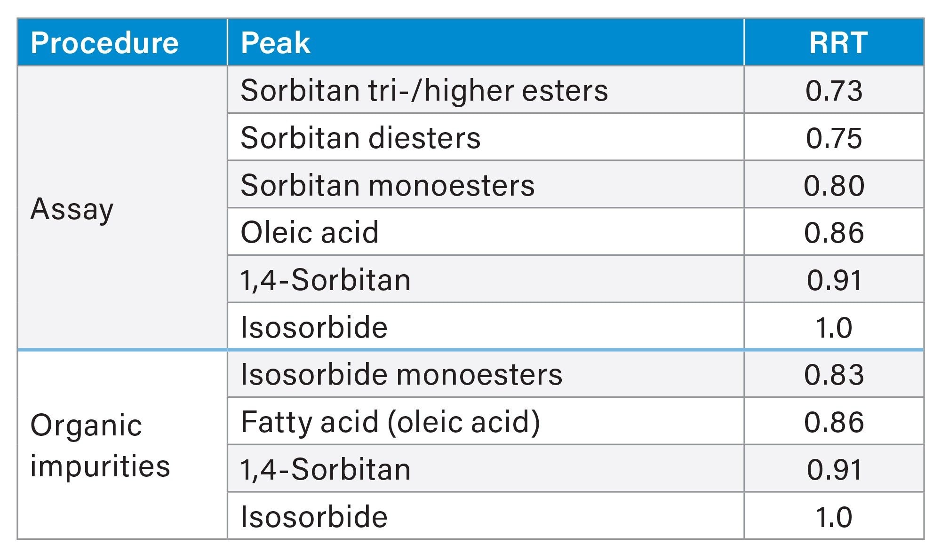Viewport: 941px width, 560px height.
Task: Click the Isosorbide monoesters peak cell
Action: click(401, 375)
